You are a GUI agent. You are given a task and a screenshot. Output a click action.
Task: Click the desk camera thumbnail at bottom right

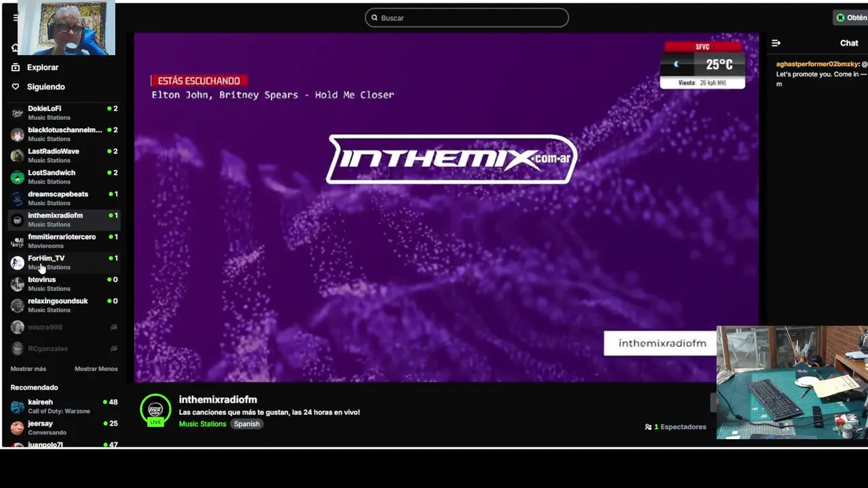(792, 382)
